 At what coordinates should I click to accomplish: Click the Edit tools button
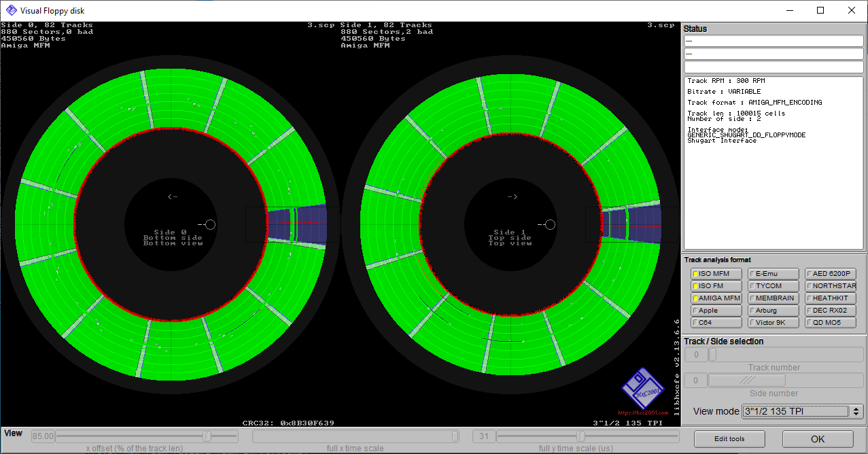(x=729, y=439)
